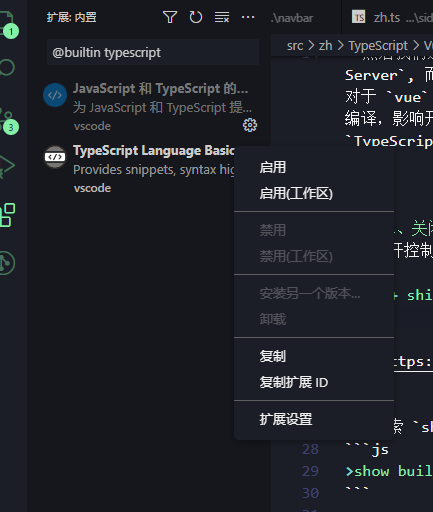The width and height of the screenshot is (433, 512).
Task: Open the Explorer activity bar icon
Action: click(7, 23)
